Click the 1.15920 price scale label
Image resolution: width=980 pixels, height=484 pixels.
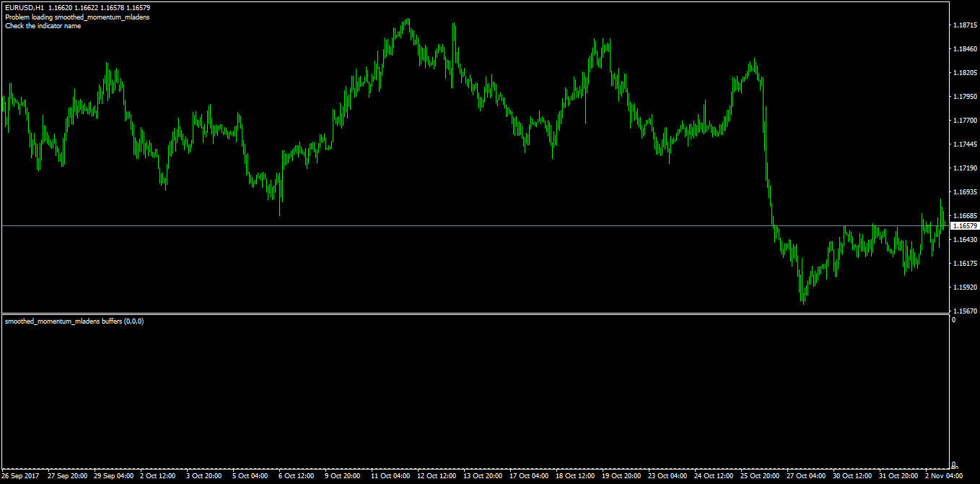pyautogui.click(x=965, y=288)
